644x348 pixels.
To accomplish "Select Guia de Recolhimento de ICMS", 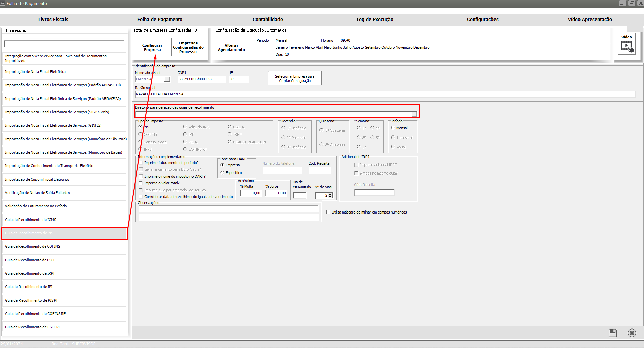I will coord(64,220).
